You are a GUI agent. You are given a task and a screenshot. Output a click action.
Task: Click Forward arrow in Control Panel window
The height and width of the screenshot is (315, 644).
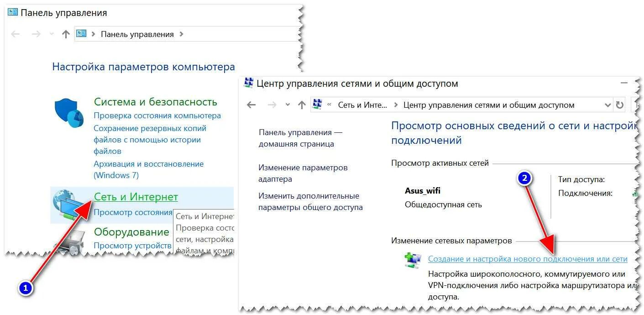tap(36, 34)
